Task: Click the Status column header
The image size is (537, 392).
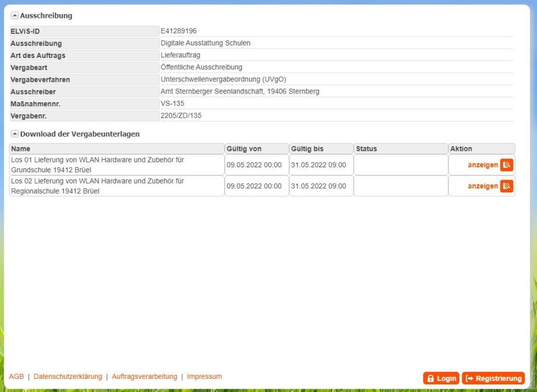Action: 366,149
